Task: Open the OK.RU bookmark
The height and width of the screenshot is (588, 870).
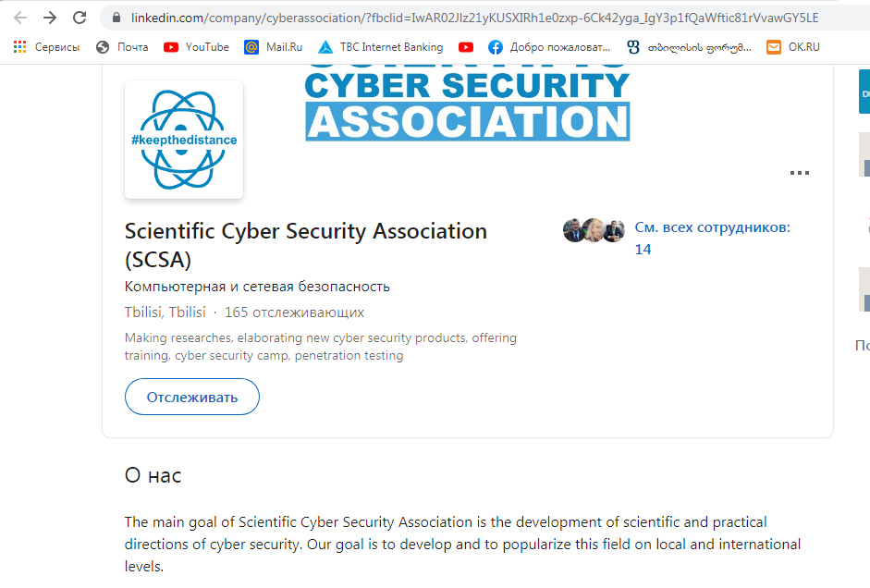Action: 793,47
